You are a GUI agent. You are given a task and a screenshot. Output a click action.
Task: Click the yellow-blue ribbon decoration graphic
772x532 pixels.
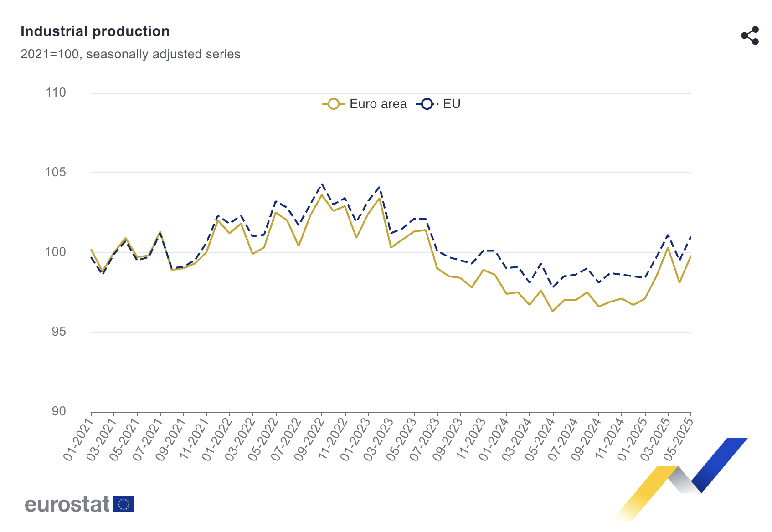681,478
